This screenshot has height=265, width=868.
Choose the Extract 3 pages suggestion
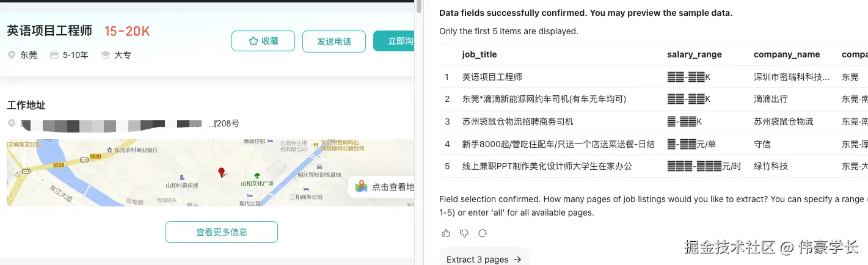pos(483,259)
